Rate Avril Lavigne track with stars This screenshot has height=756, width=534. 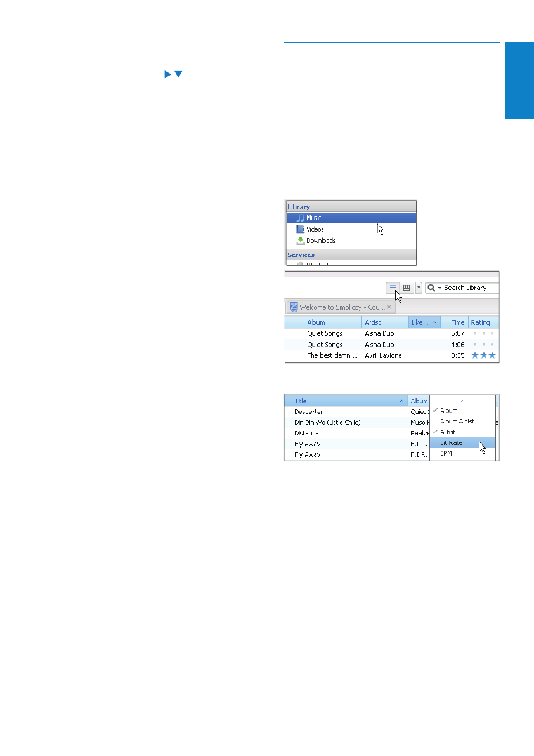point(483,355)
